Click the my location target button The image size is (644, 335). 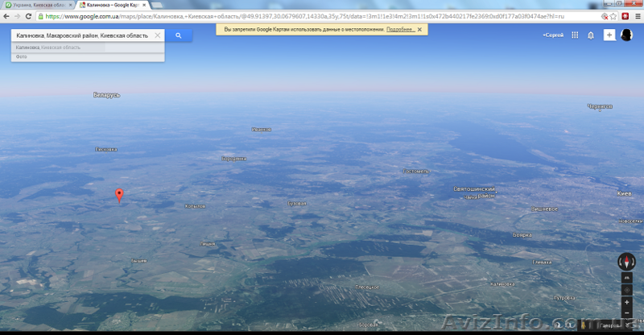(626, 289)
